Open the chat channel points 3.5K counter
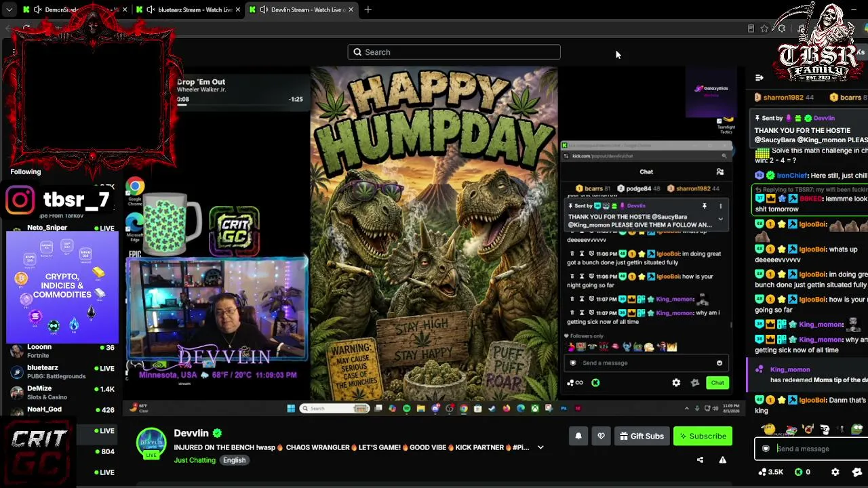 (x=770, y=472)
